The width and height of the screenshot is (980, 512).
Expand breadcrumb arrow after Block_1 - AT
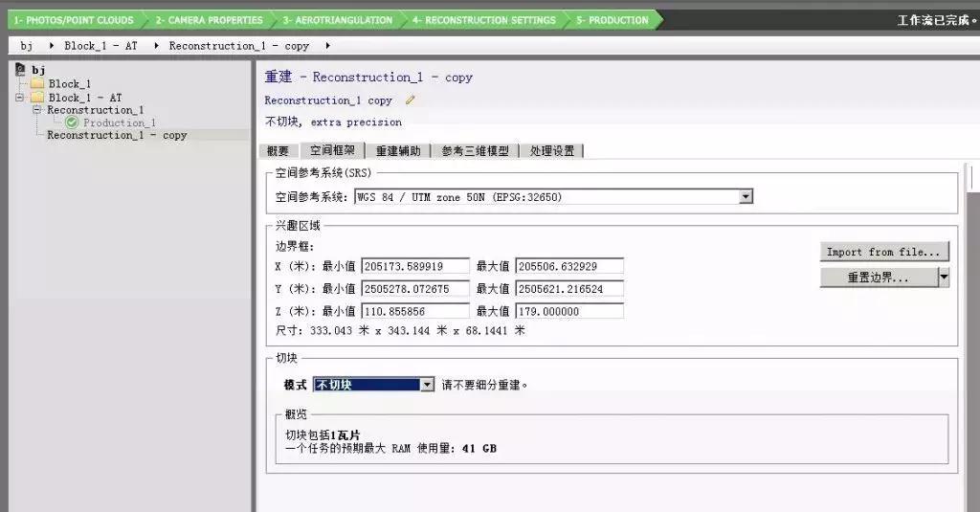click(156, 46)
